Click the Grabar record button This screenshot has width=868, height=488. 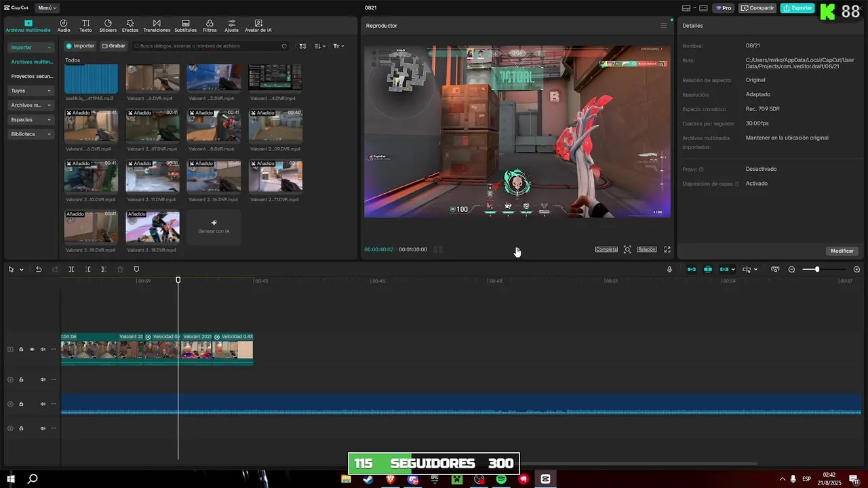pos(113,46)
